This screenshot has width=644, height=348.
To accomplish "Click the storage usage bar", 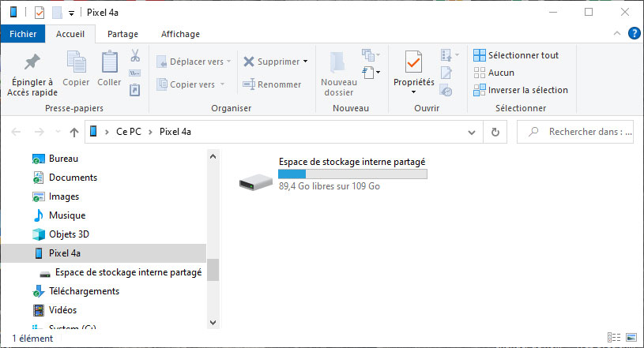I will click(x=352, y=174).
